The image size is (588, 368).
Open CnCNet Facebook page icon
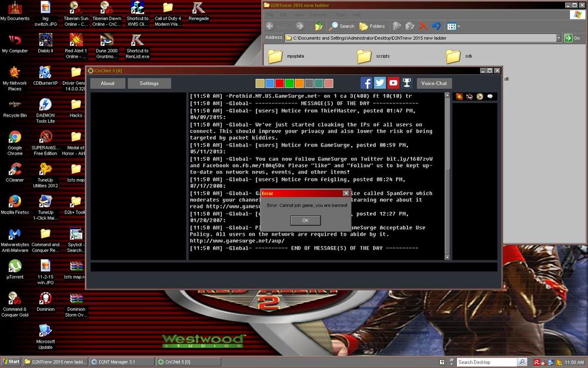pos(366,83)
